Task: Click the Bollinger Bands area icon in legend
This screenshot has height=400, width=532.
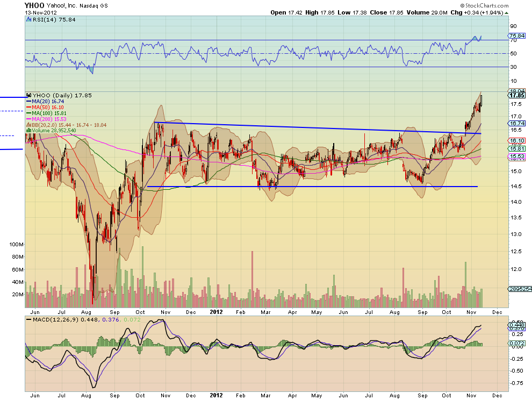Action: pos(29,125)
